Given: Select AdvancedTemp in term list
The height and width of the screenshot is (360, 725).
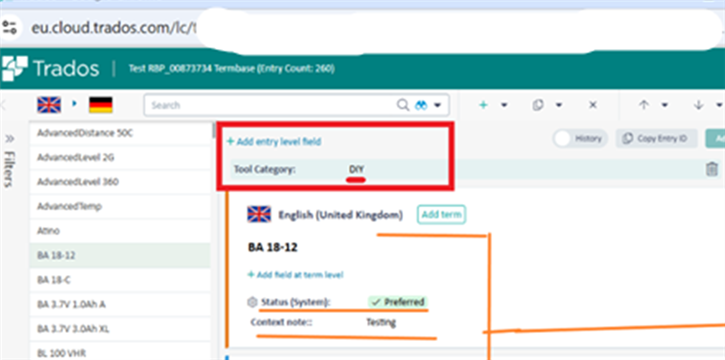Looking at the screenshot, I should point(120,207).
